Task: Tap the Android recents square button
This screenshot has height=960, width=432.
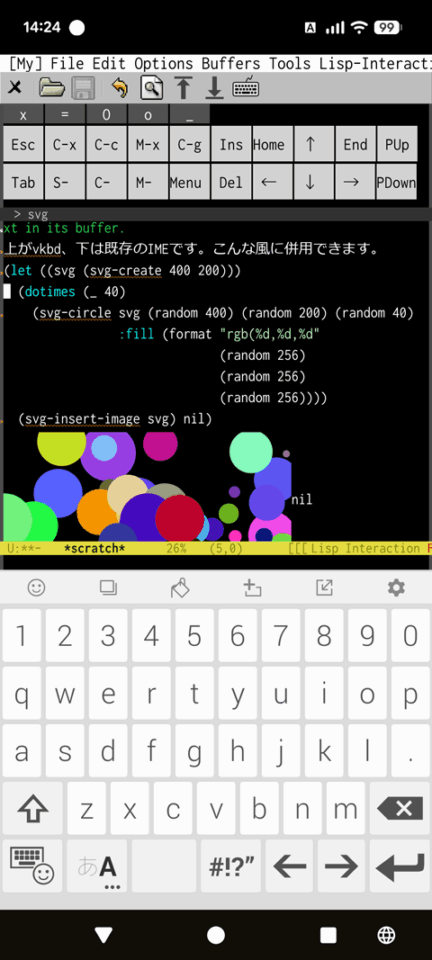Action: coord(329,934)
